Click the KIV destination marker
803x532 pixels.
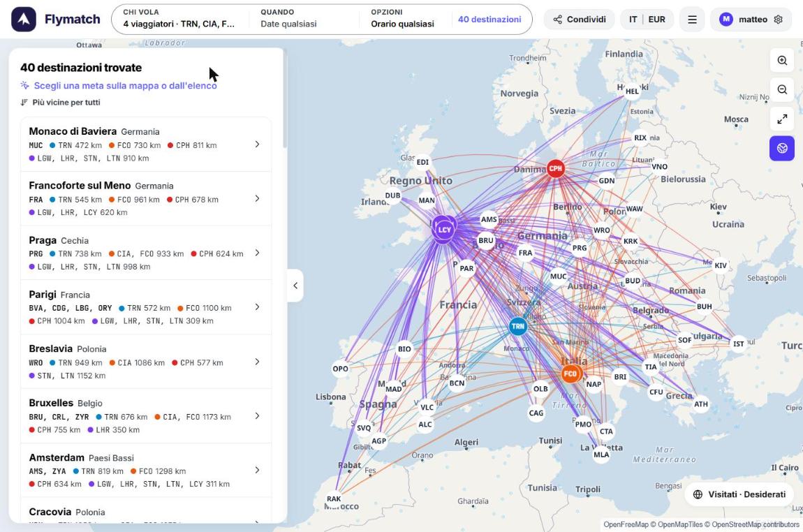[721, 265]
